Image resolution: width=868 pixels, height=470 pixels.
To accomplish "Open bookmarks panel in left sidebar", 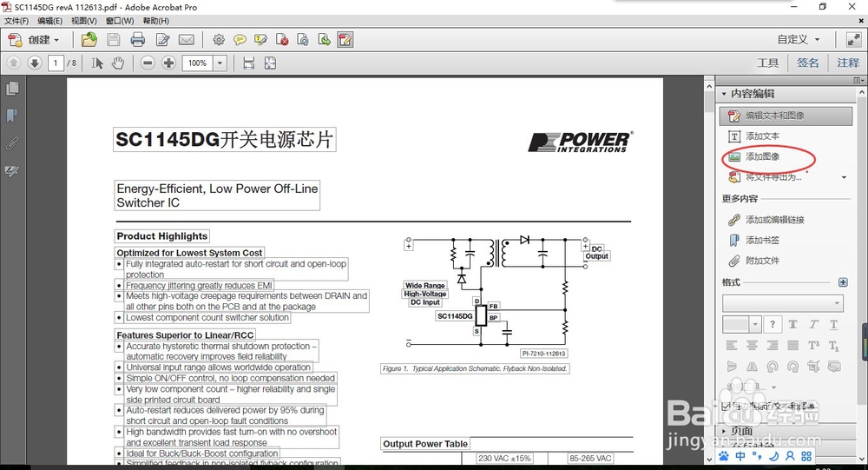I will click(12, 116).
